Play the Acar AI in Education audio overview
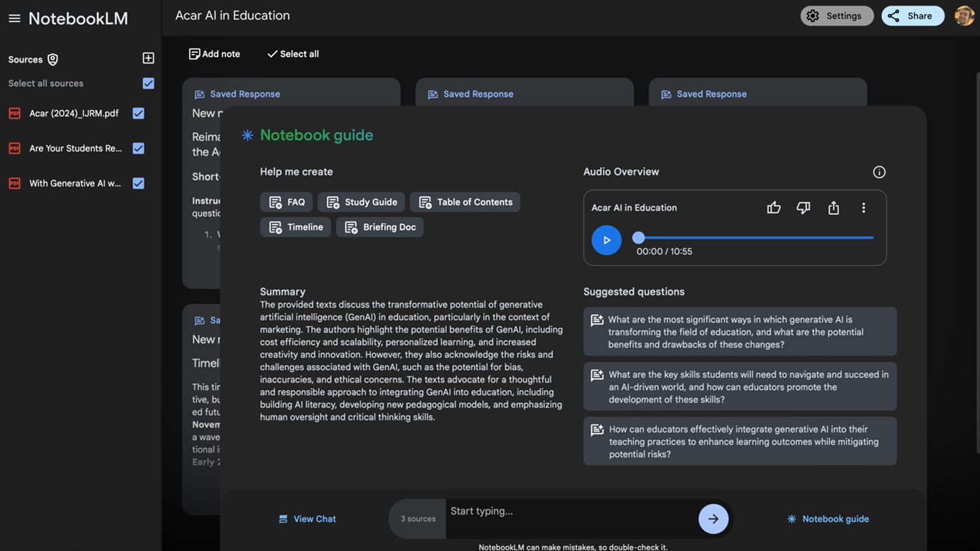The width and height of the screenshot is (980, 551). [606, 240]
